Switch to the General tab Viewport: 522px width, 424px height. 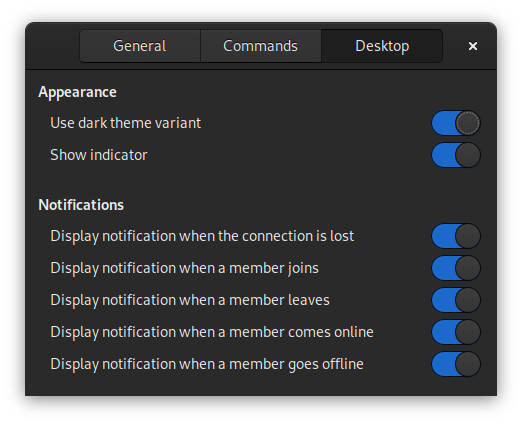point(140,46)
